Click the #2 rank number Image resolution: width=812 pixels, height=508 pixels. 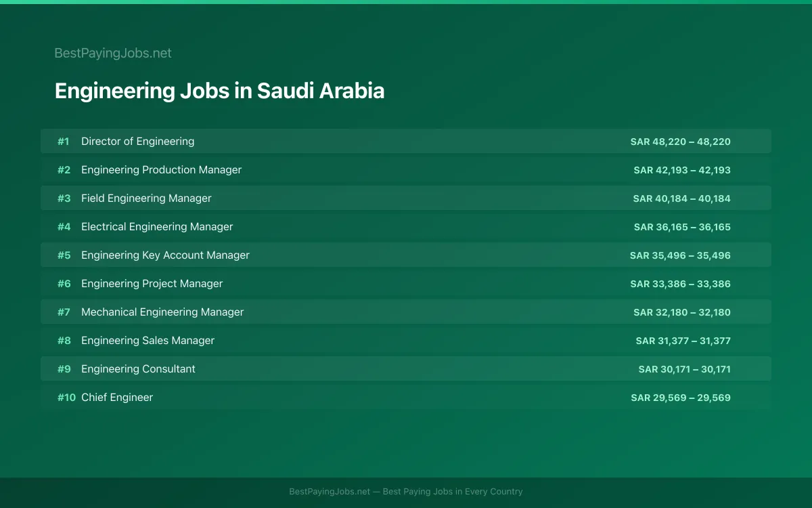click(64, 170)
